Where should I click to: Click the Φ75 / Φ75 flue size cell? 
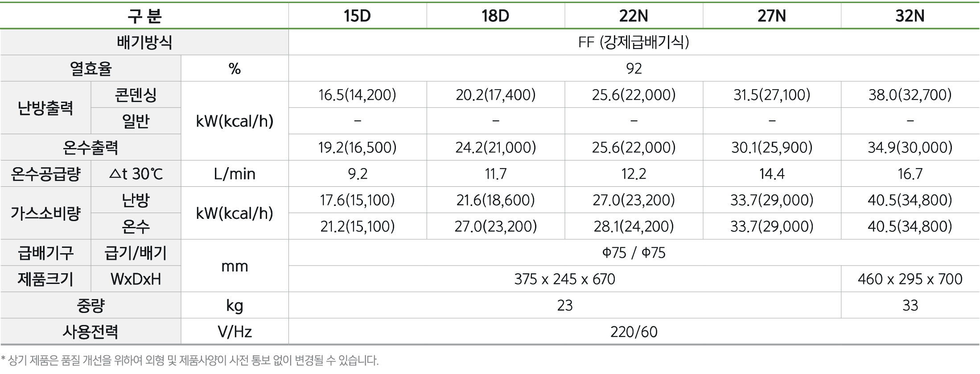(x=634, y=253)
